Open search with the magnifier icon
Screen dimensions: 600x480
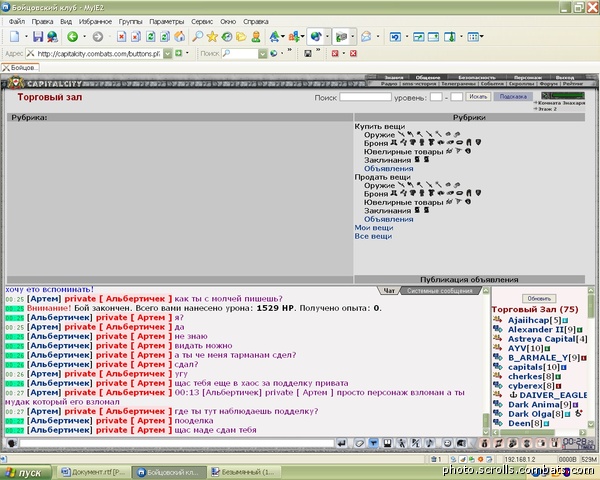coord(197,37)
